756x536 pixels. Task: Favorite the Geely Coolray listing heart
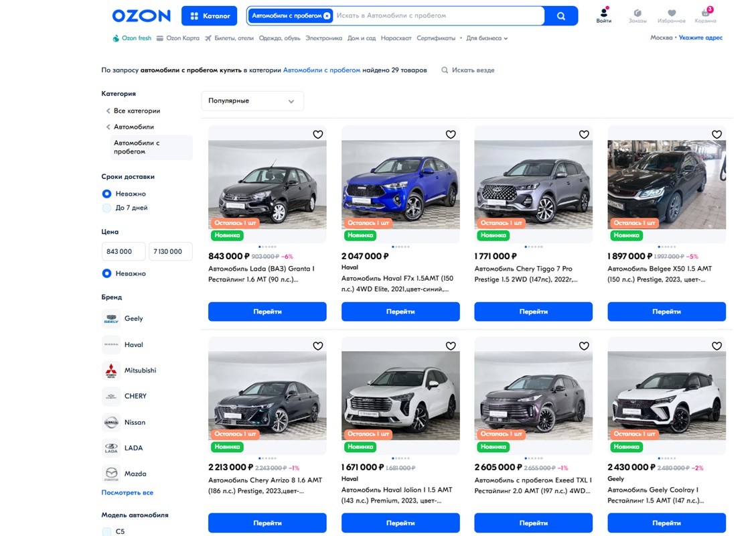click(717, 346)
